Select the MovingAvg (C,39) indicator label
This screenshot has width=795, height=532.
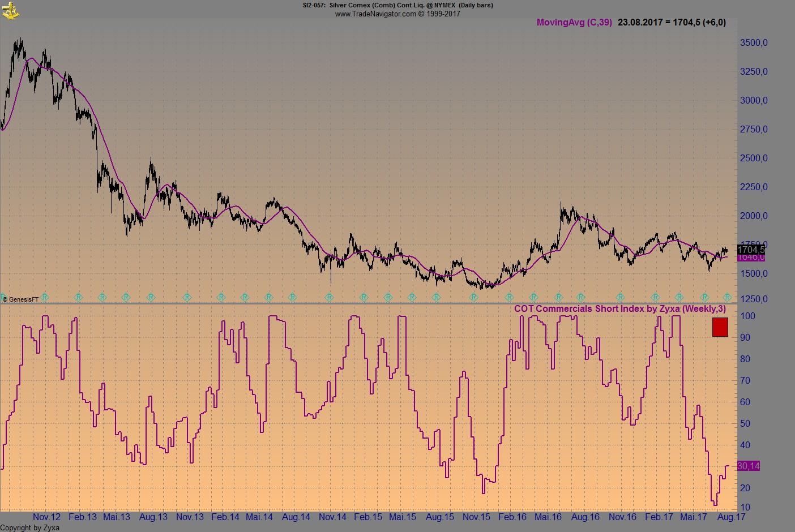(x=574, y=23)
